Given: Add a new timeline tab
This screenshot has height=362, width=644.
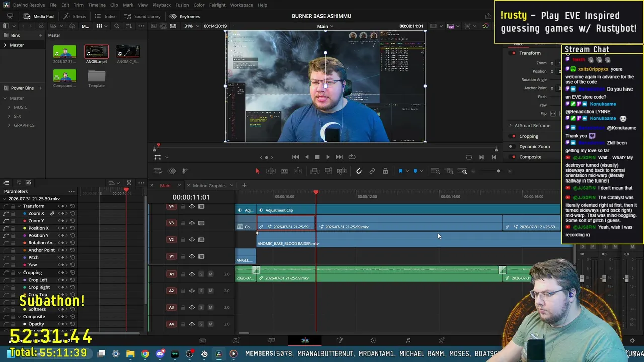Looking at the screenshot, I should (x=244, y=186).
